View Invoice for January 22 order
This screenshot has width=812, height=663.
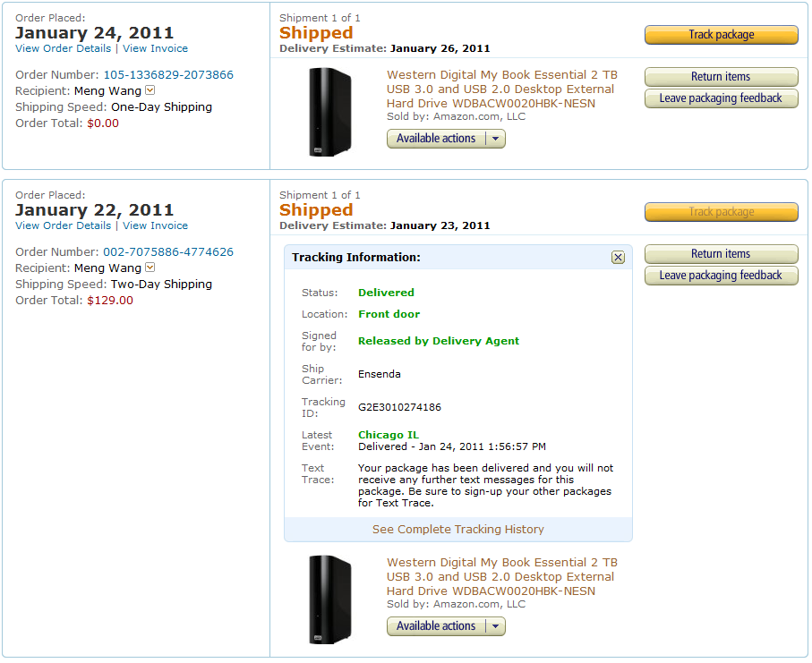[x=156, y=225]
